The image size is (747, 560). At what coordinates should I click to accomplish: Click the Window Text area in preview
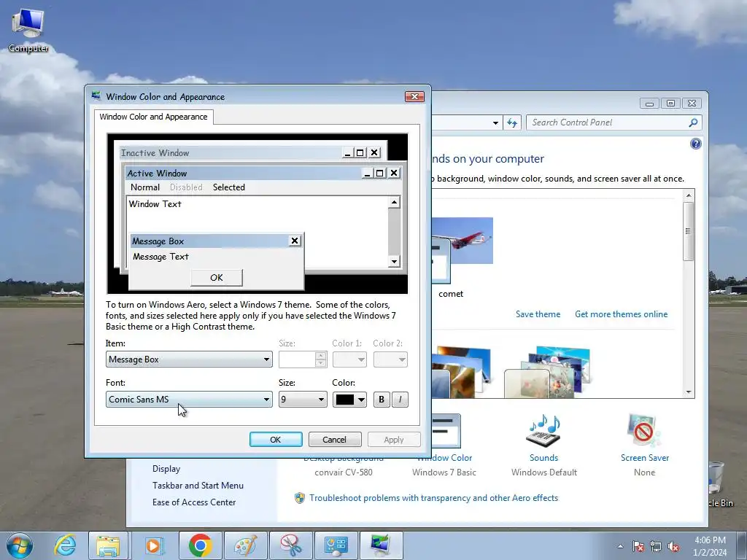coord(155,204)
